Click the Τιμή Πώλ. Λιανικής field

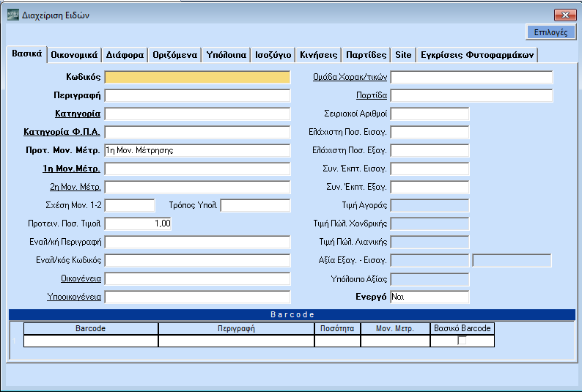point(430,243)
